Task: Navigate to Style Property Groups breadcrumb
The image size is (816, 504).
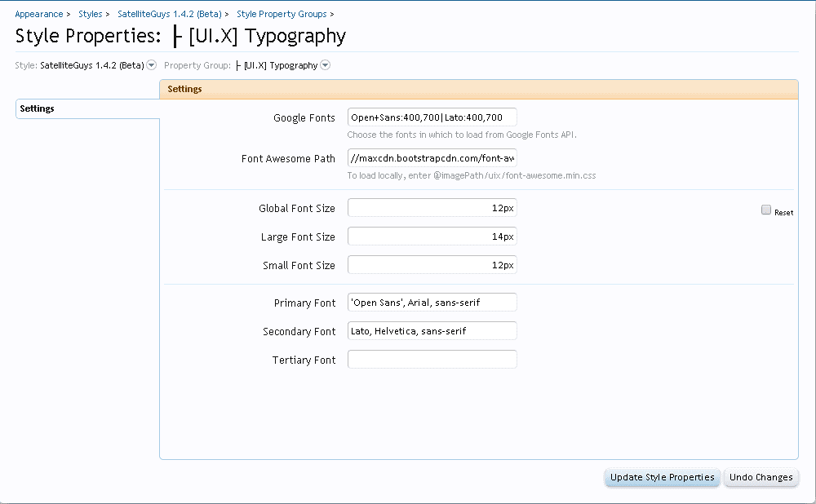Action: [x=282, y=14]
